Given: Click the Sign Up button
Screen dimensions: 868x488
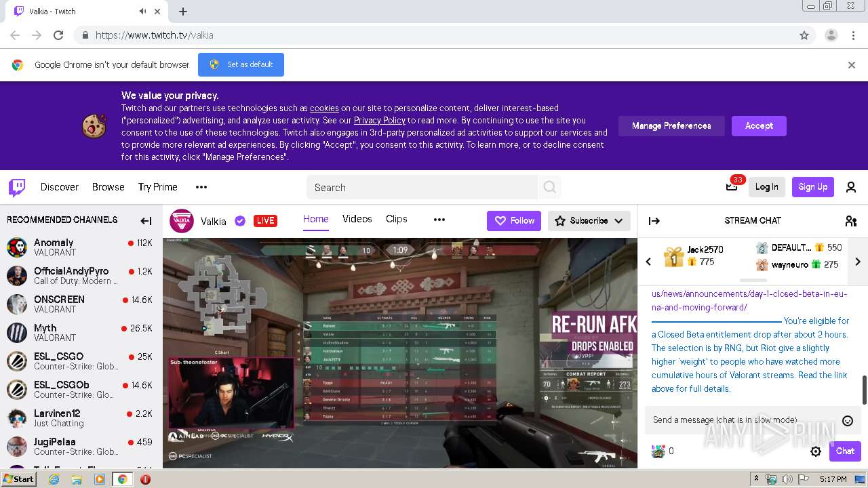Looking at the screenshot, I should 813,187.
